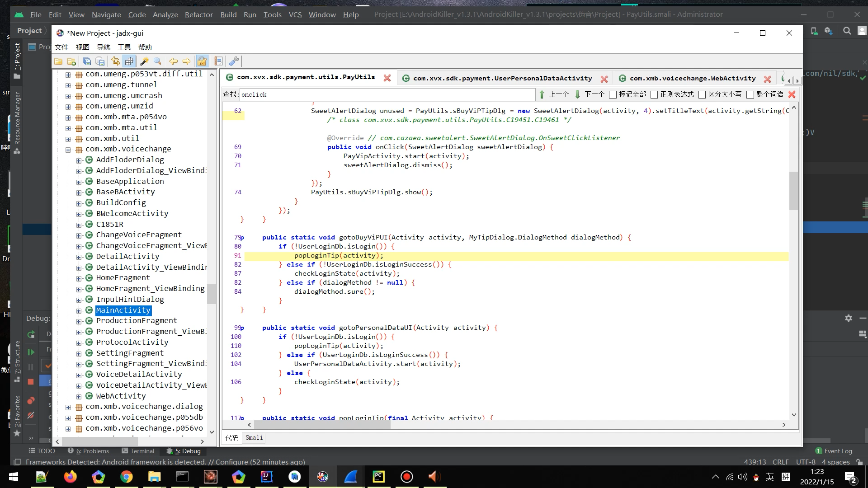868x488 pixels.
Task: Close the PayUtils tab with its red X
Action: tap(387, 78)
